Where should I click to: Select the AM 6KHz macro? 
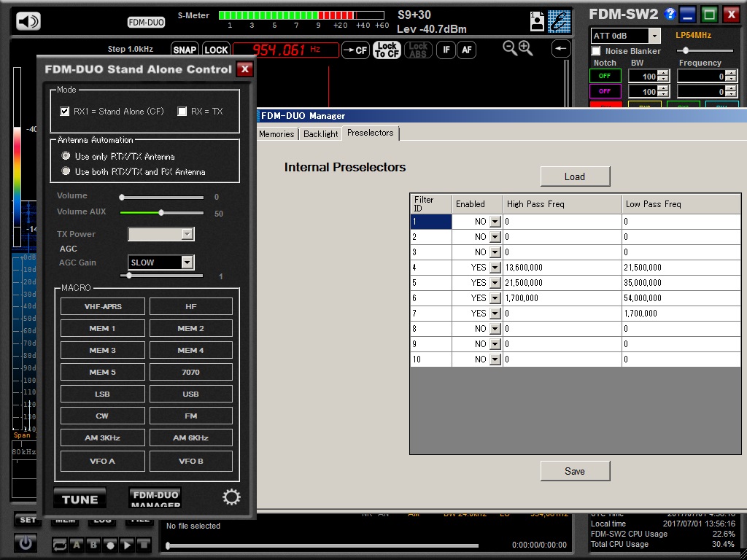191,437
